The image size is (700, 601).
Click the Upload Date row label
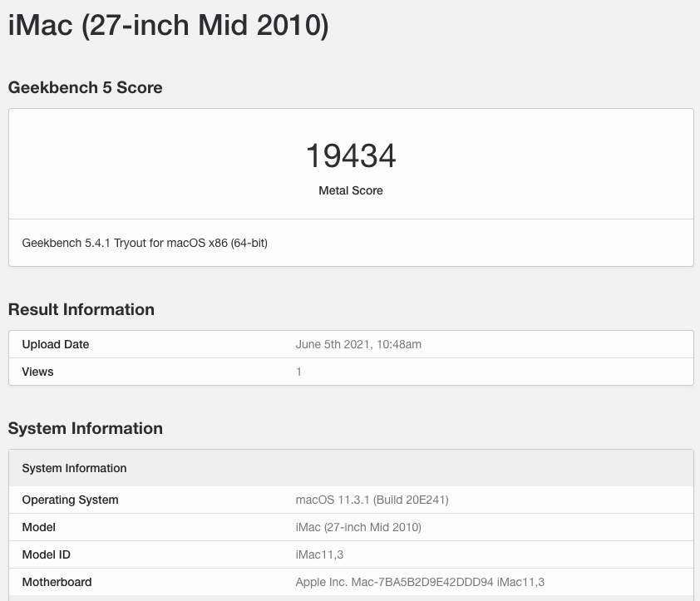pyautogui.click(x=56, y=344)
